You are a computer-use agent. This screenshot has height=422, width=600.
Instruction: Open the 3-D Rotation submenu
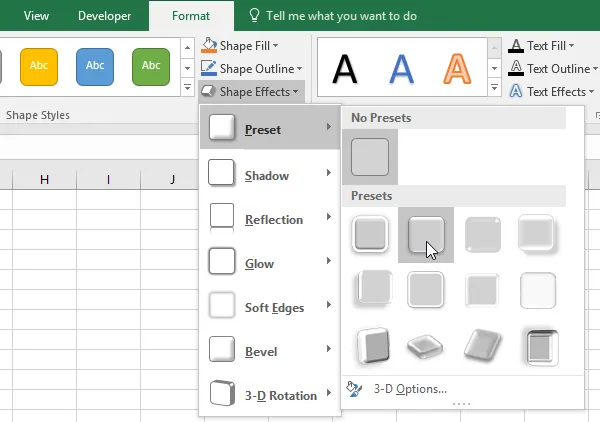270,394
